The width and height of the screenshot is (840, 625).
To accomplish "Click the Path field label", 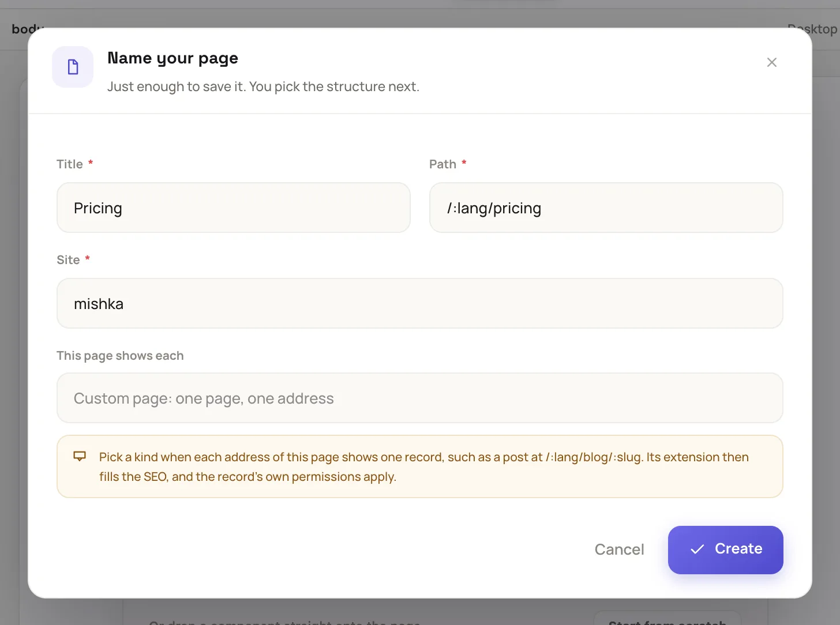I will click(442, 164).
